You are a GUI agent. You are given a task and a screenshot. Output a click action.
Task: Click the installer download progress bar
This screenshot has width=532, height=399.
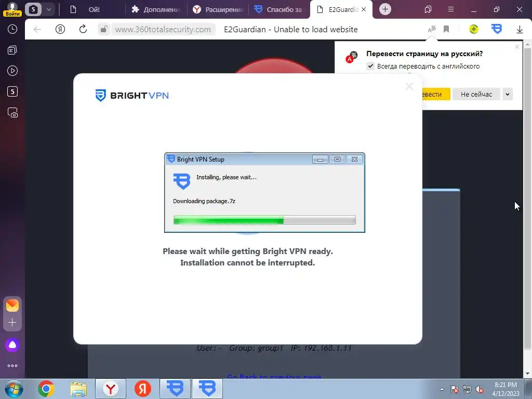click(264, 220)
